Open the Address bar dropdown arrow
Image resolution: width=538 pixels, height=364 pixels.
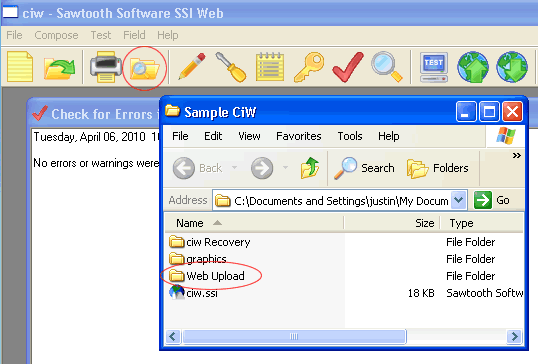tap(459, 200)
